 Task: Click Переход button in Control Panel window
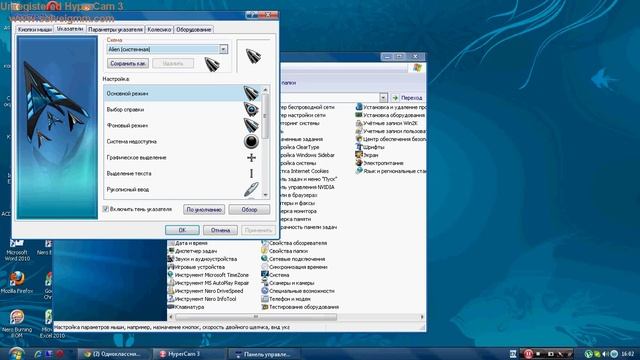coord(408,98)
